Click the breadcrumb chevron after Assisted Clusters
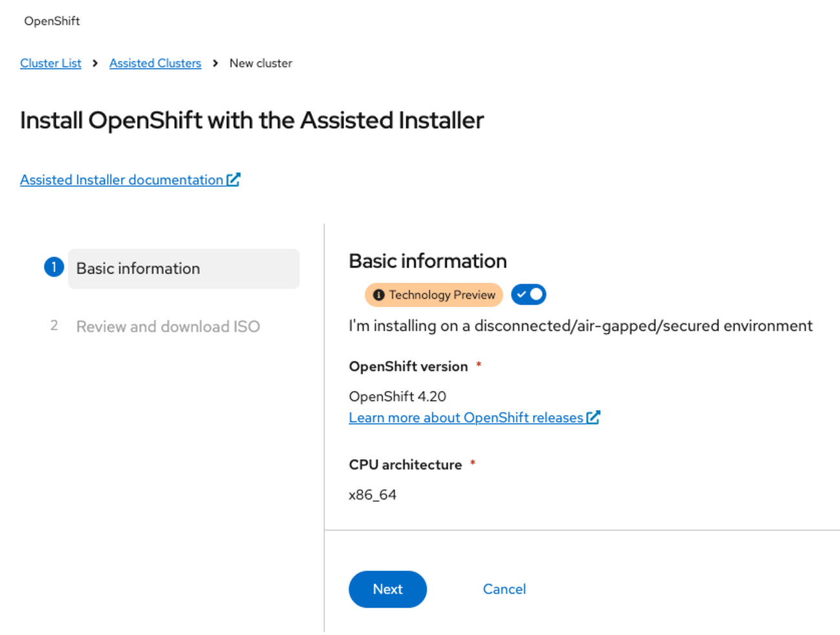 215,63
